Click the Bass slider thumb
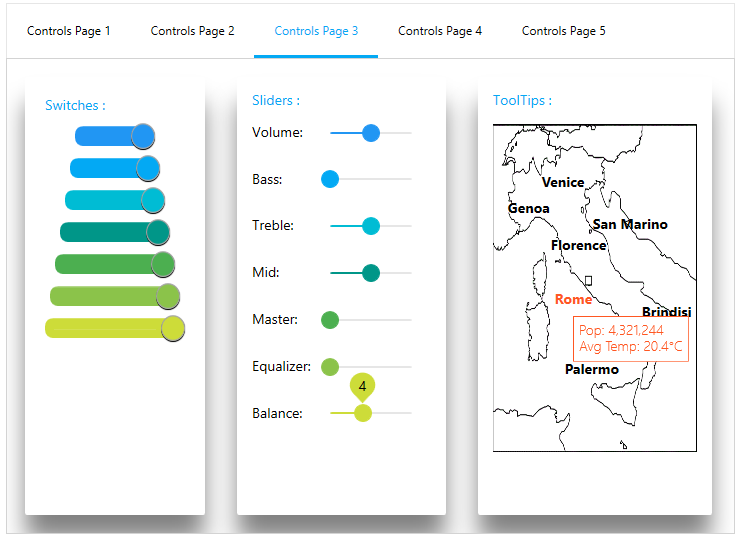This screenshot has width=739, height=536. point(330,180)
